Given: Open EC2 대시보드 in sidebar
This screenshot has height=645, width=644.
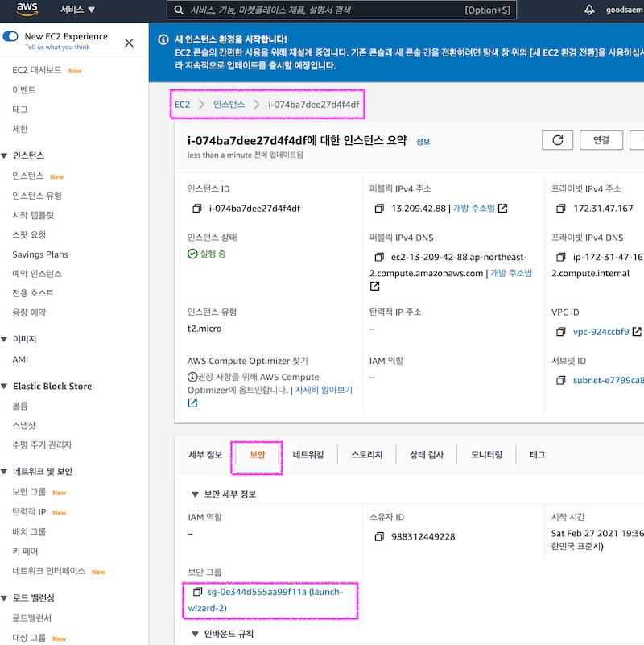Looking at the screenshot, I should point(36,70).
